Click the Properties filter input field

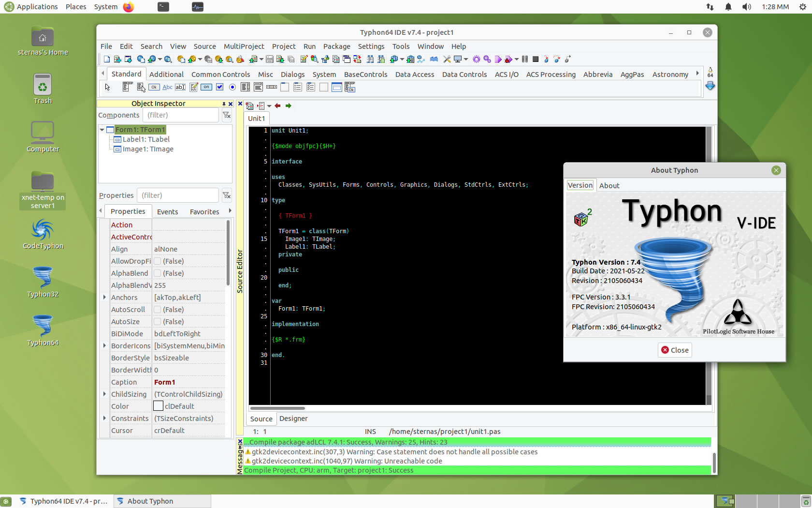(x=178, y=195)
